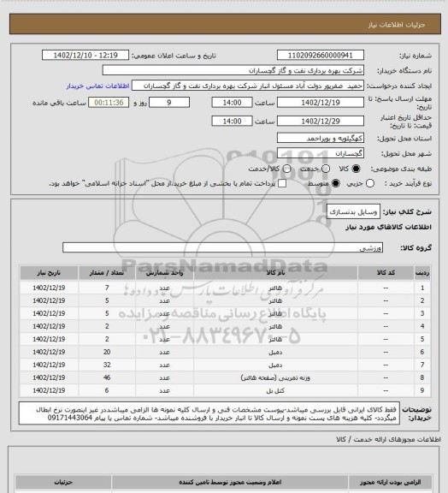This screenshot has height=493, width=448.
Task: Click the response deadline date 1402/12/19 field
Action: (321, 103)
